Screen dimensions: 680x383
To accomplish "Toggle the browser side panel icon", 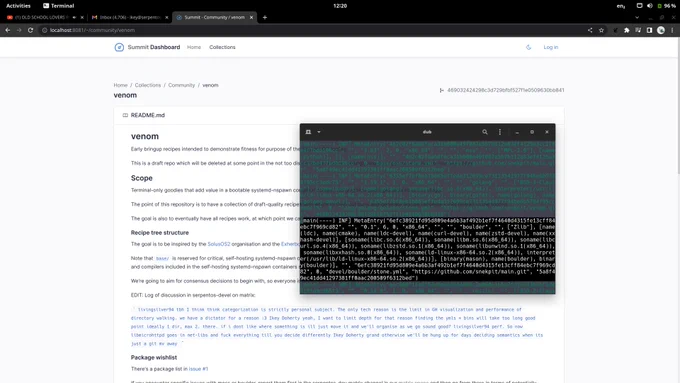I will pyautogui.click(x=649, y=30).
